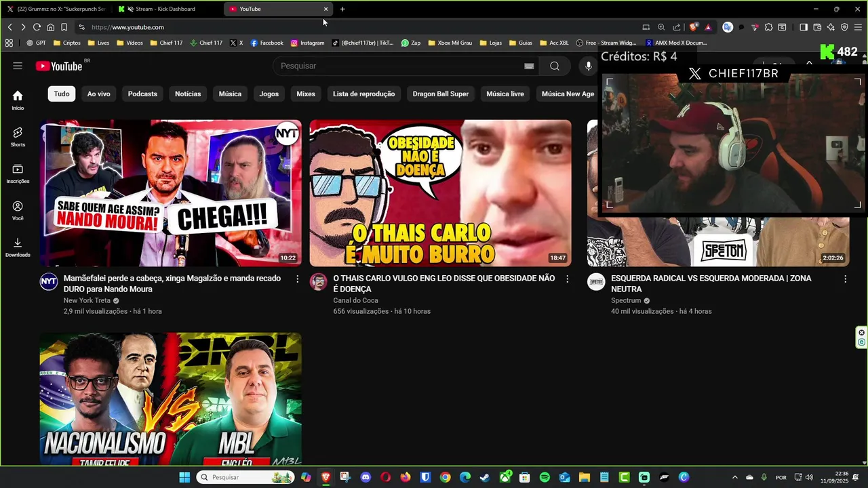Select the Mixes filter chip
The image size is (868, 488).
pyautogui.click(x=306, y=94)
